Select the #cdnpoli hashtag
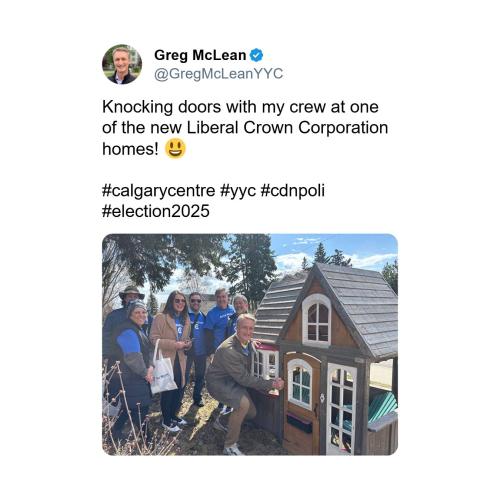Screen dimensions: 500x500 (x=292, y=191)
